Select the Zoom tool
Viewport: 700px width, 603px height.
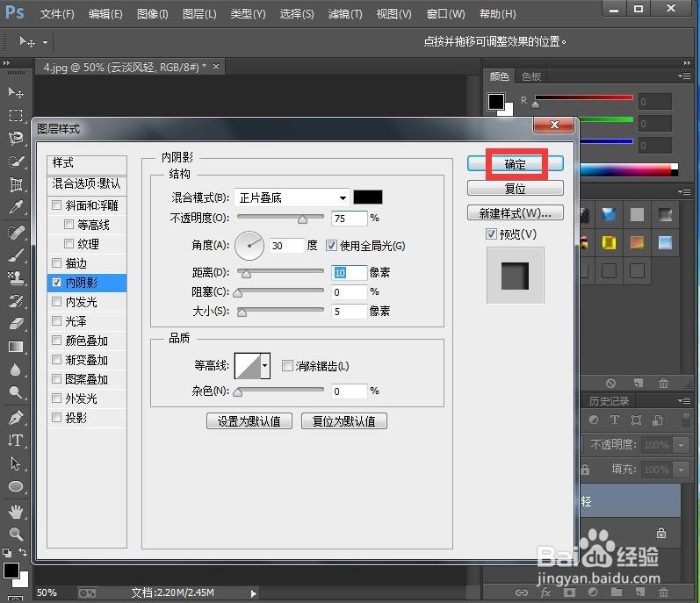click(16, 534)
